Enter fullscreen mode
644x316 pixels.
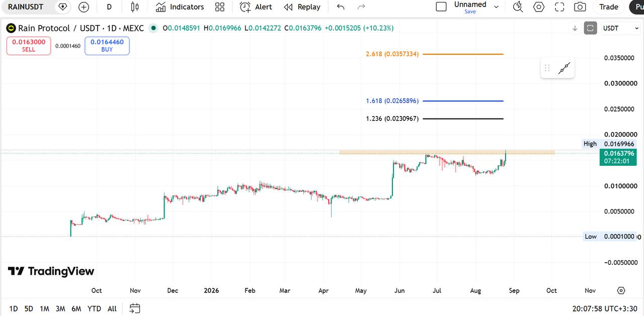(559, 7)
